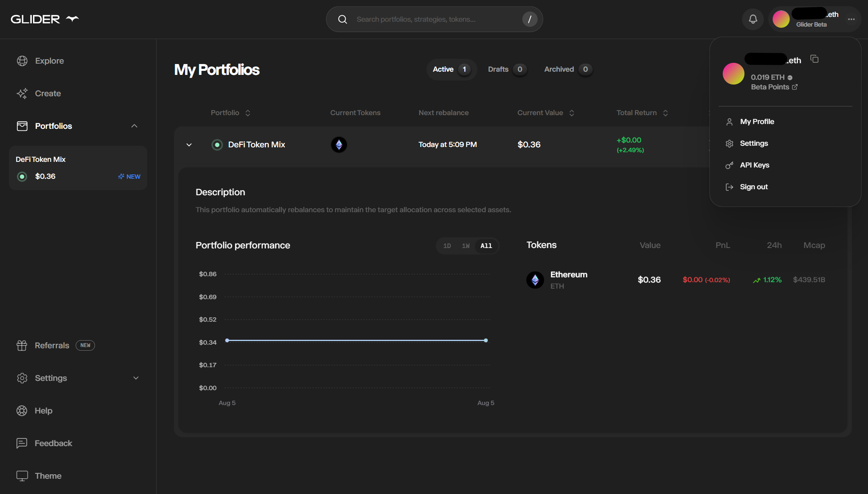Toggle DeFi Token Mix status indicator in table

[x=217, y=145]
